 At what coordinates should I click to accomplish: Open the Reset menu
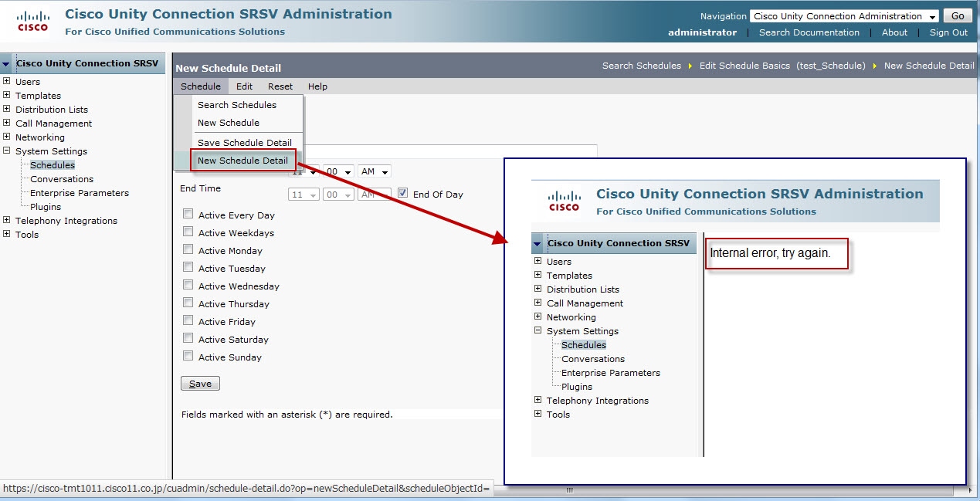[280, 86]
